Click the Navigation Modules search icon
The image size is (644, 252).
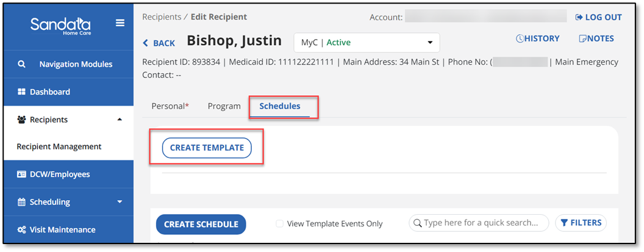pos(21,64)
